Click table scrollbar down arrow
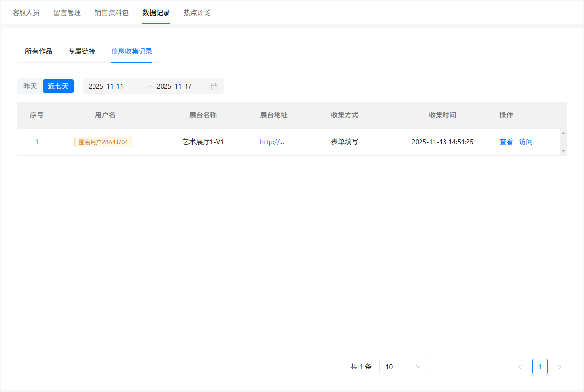 tap(563, 151)
